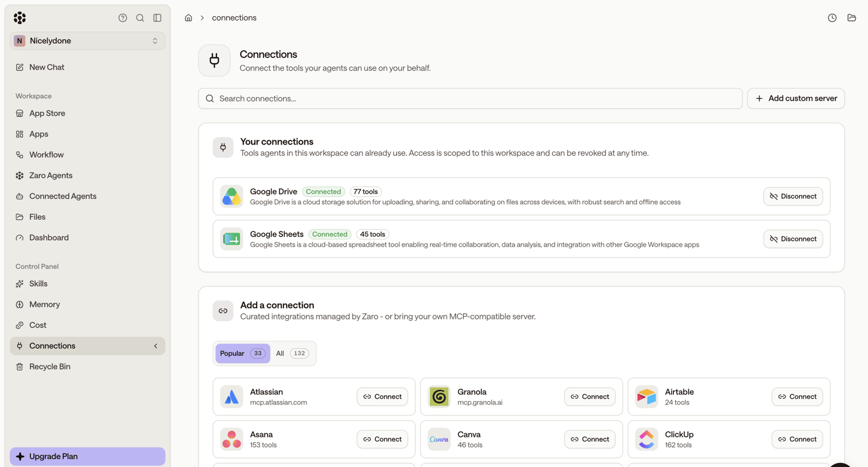Image resolution: width=868 pixels, height=467 pixels.
Task: Connect the ClickUp integration
Action: click(797, 439)
